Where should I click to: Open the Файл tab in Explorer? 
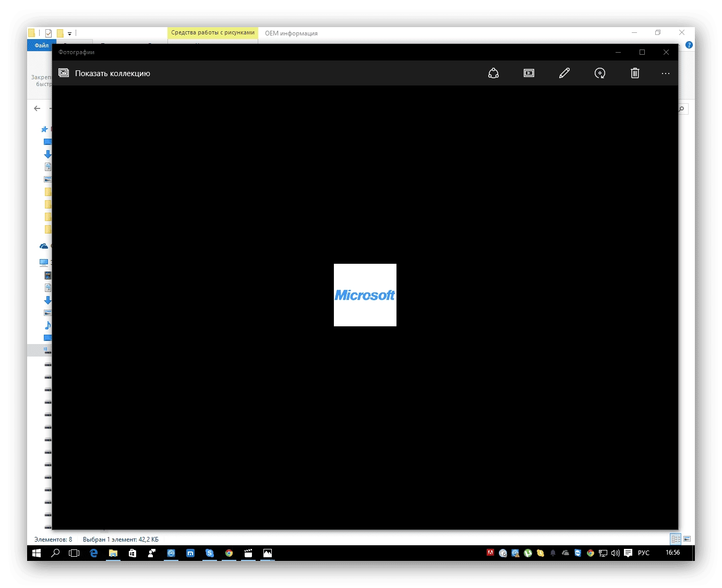click(41, 45)
